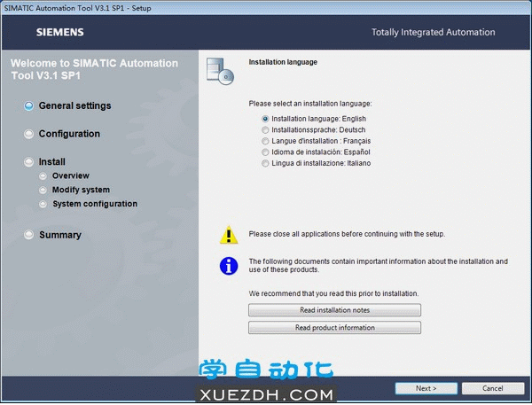Go to Configuration step
Image resolution: width=532 pixels, height=405 pixels.
click(x=69, y=134)
